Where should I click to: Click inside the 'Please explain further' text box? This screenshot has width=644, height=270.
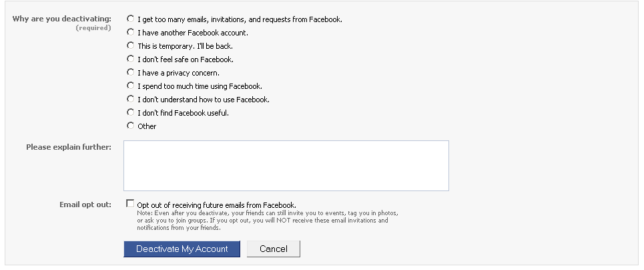(286, 165)
